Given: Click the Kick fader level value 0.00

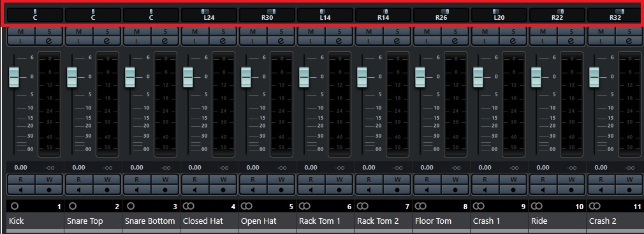Looking at the screenshot, I should pos(20,168).
